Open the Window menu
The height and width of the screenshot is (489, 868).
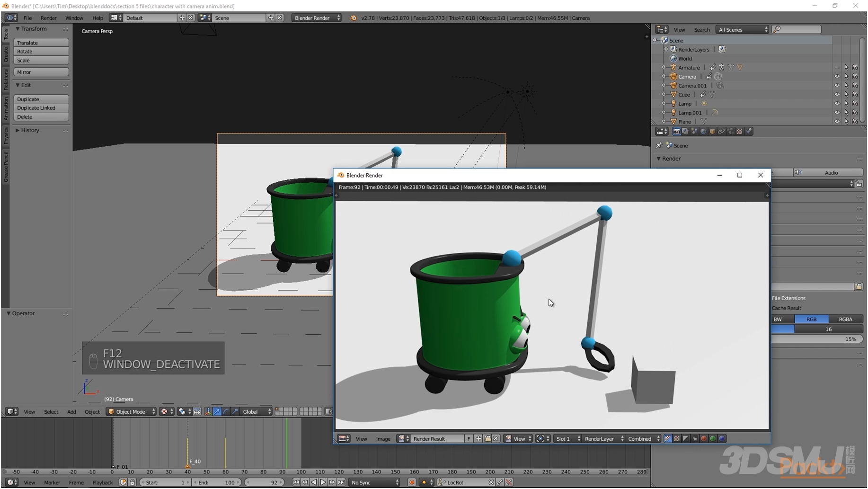(x=74, y=18)
